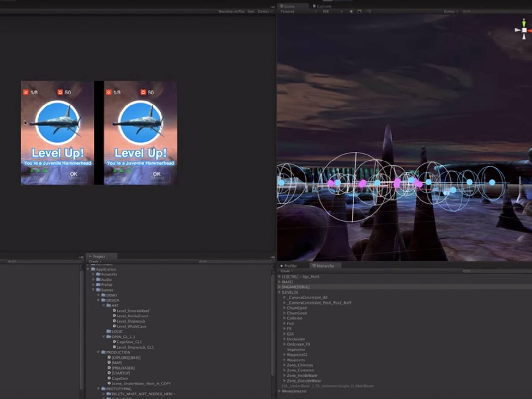Screen dimensions: 532x399
Task: Select WhaleDetector in the Hierarchy
Action: 294,391
